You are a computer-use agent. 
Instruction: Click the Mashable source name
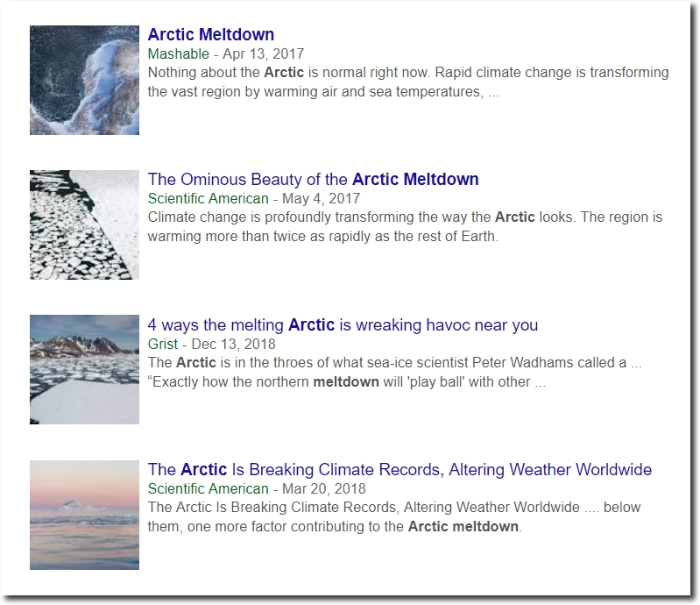[x=178, y=53]
